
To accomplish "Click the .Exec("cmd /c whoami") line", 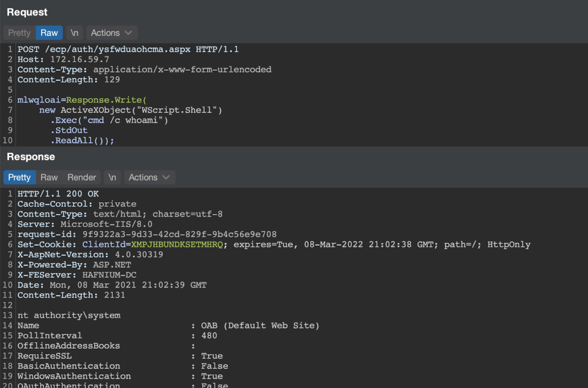I will coord(109,120).
